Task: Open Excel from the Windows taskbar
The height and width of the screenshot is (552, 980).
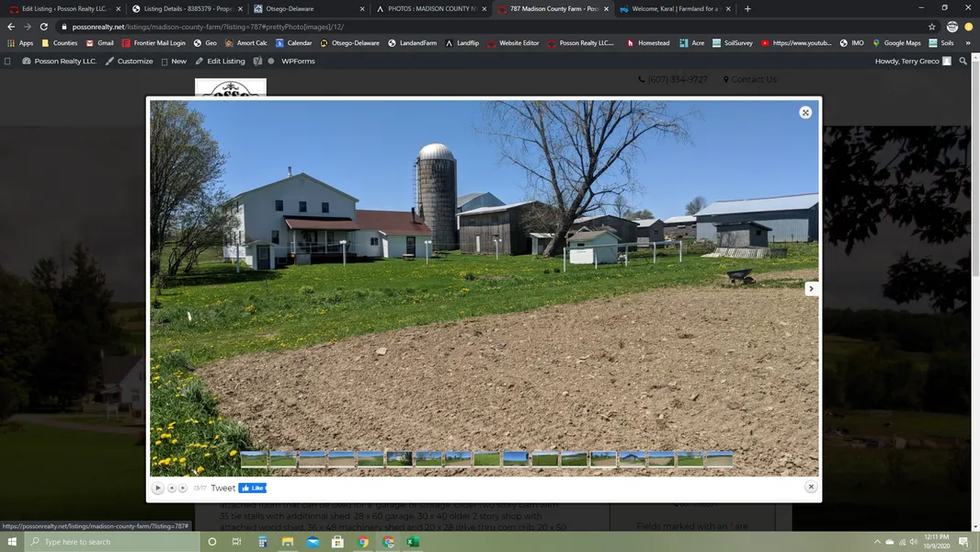Action: click(413, 542)
